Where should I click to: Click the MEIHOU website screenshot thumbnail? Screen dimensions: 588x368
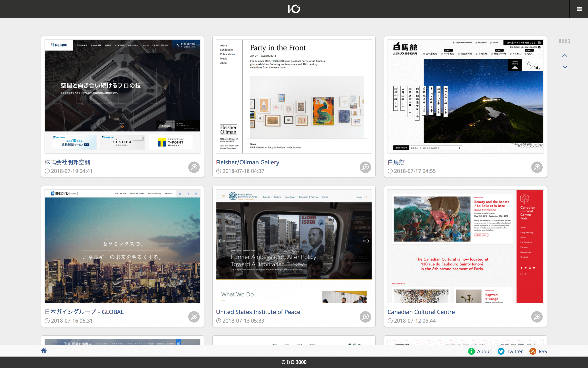point(122,96)
